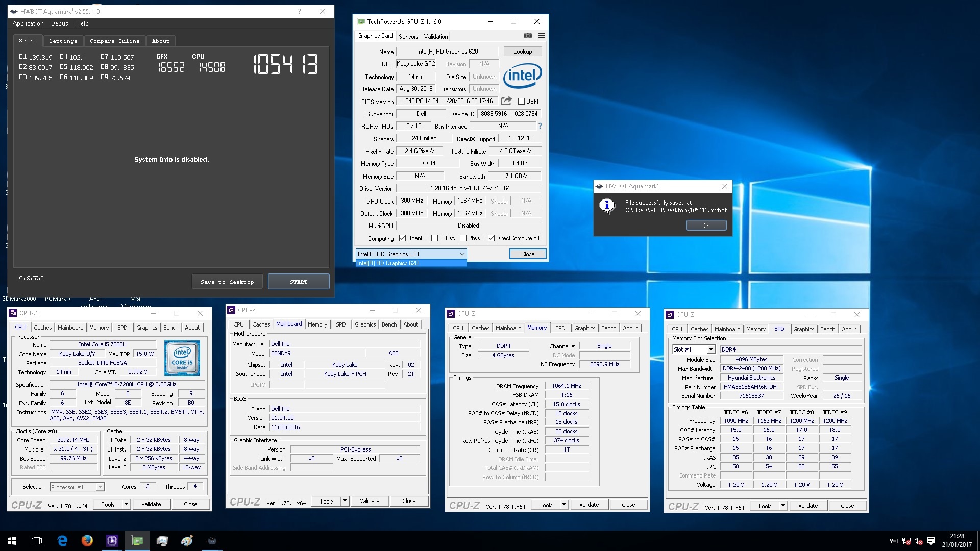The height and width of the screenshot is (551, 980).
Task: Open the GPU-Z hamburger menu icon
Action: (x=542, y=36)
